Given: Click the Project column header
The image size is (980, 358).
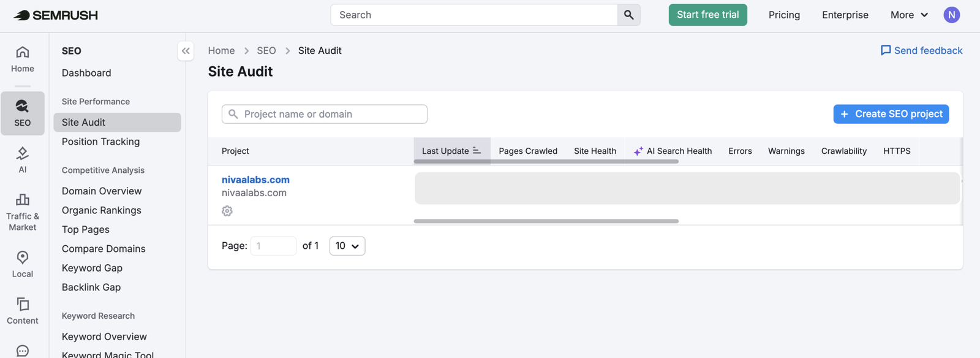Looking at the screenshot, I should point(235,151).
